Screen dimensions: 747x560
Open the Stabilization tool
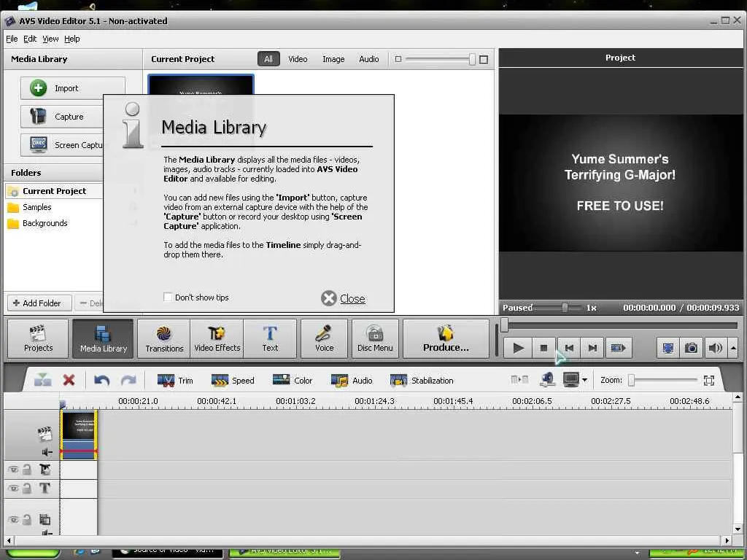(422, 381)
